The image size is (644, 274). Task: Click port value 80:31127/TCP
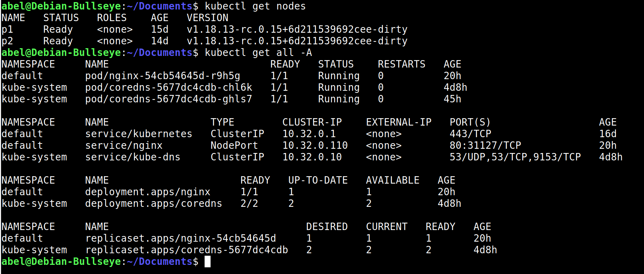pos(485,146)
